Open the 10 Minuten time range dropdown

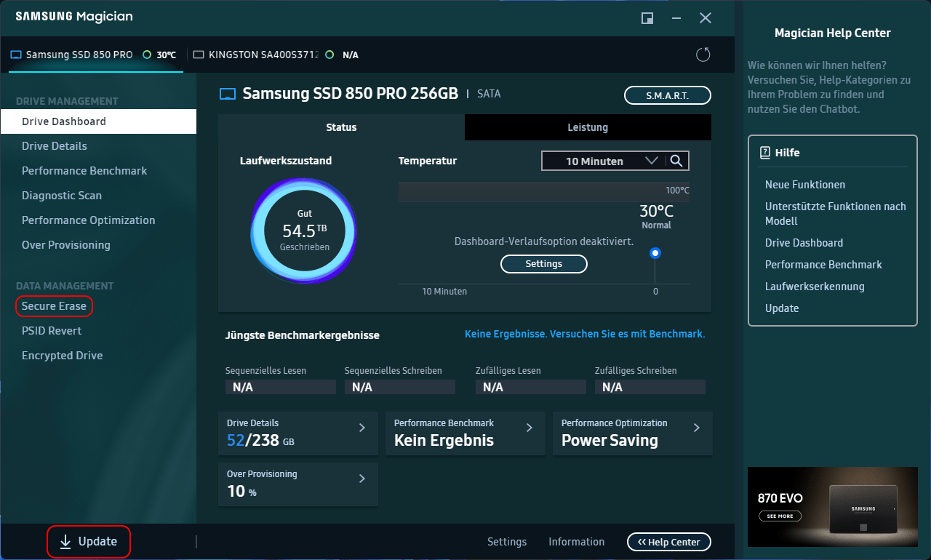[602, 161]
